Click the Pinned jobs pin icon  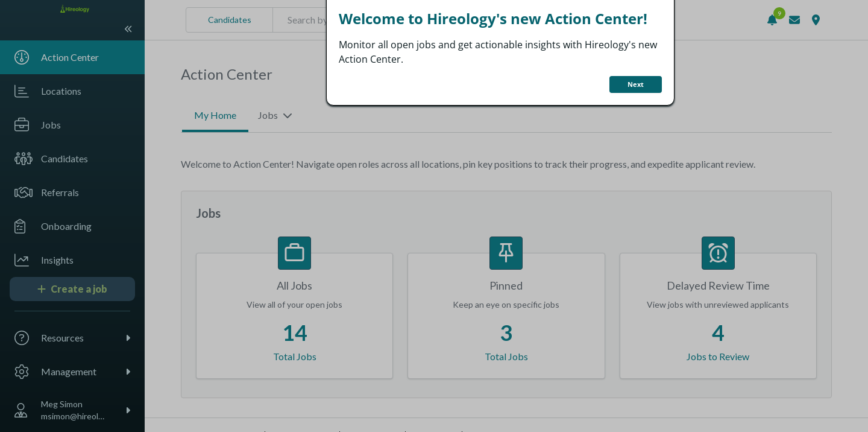pos(506,253)
